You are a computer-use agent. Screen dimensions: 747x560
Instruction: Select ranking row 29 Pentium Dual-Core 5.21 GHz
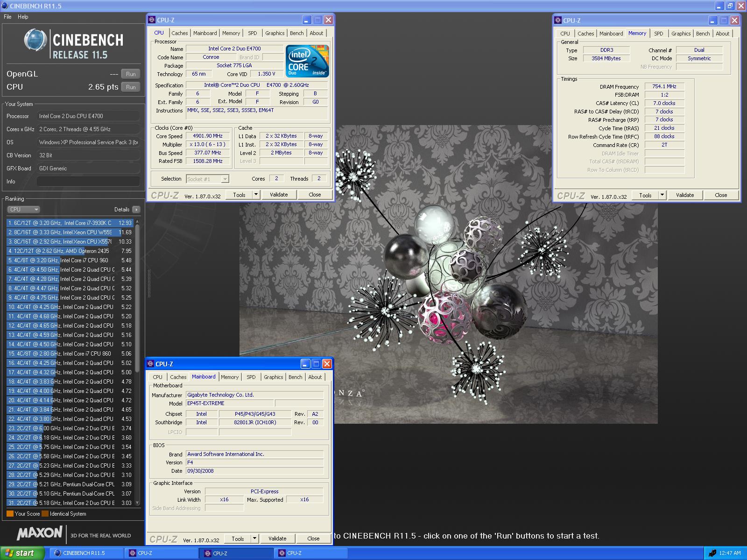70,484
